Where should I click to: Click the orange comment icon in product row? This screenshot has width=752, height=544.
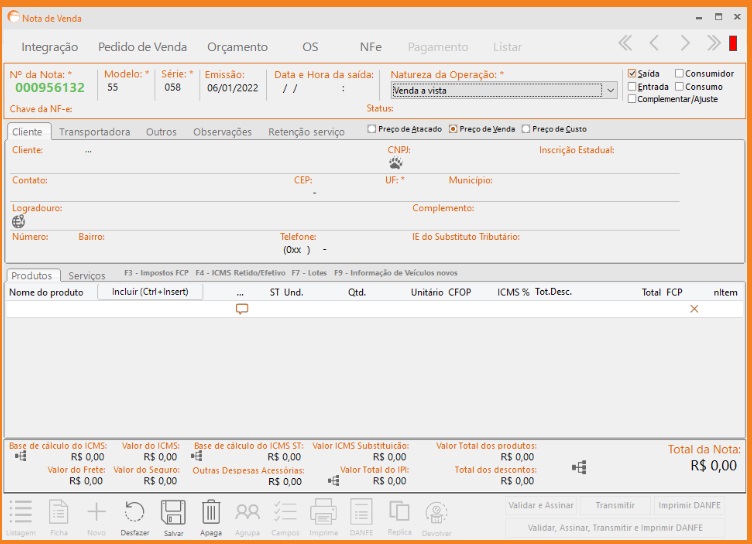[241, 309]
